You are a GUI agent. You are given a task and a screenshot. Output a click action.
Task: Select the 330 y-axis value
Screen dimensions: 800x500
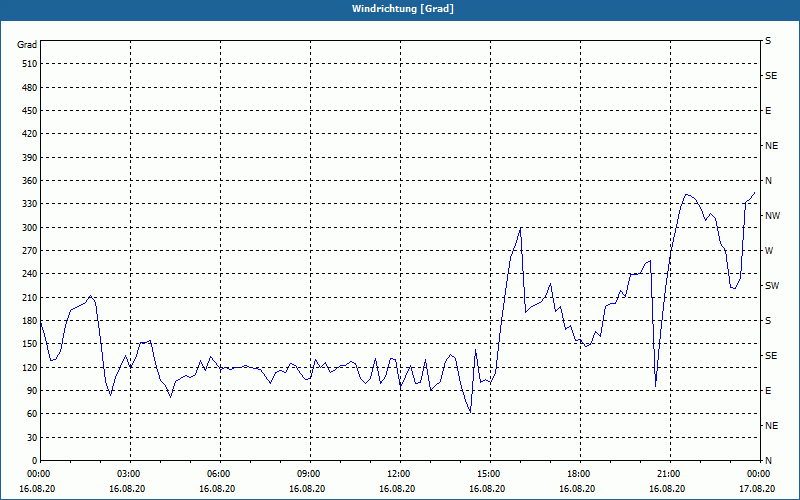tap(30, 204)
